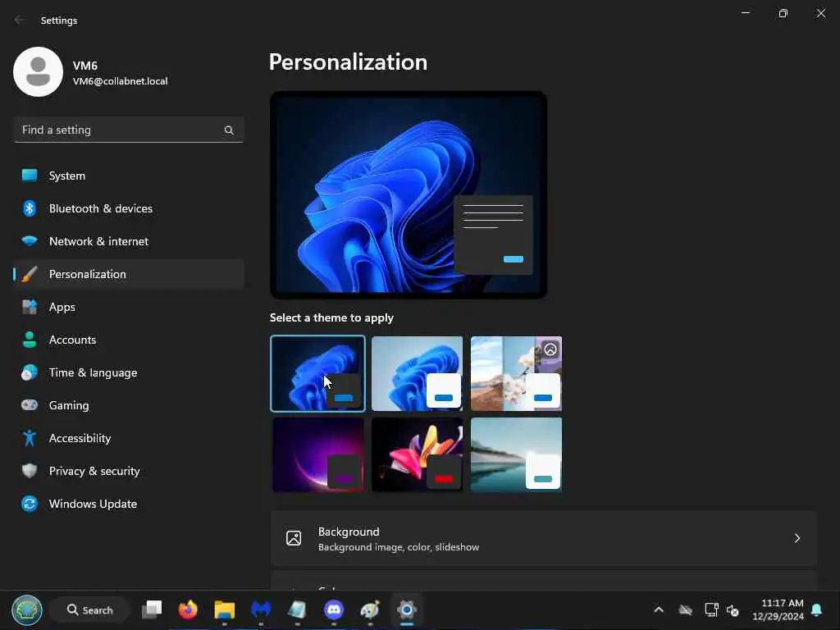The image size is (840, 630).
Task: Click the Time & language globe icon
Action: pyautogui.click(x=30, y=372)
